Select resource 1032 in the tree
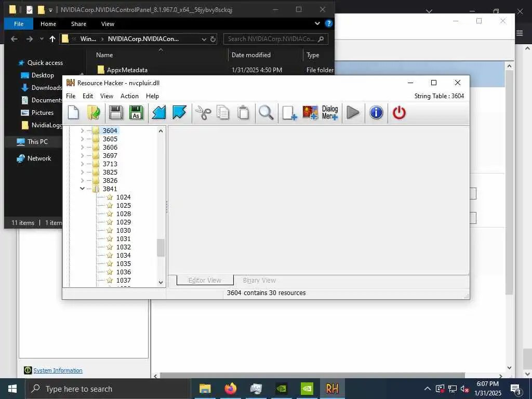 123,247
